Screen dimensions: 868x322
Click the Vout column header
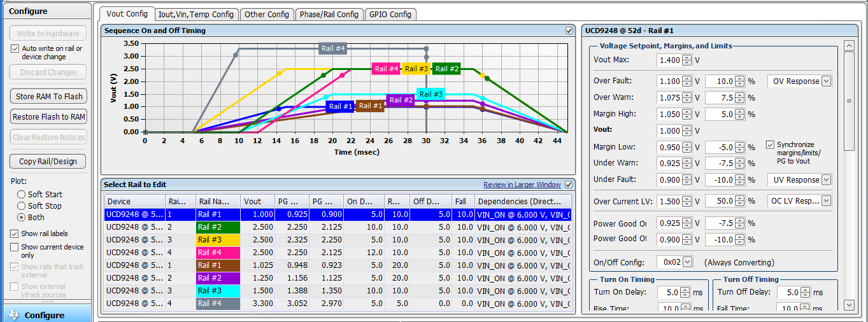tap(258, 202)
